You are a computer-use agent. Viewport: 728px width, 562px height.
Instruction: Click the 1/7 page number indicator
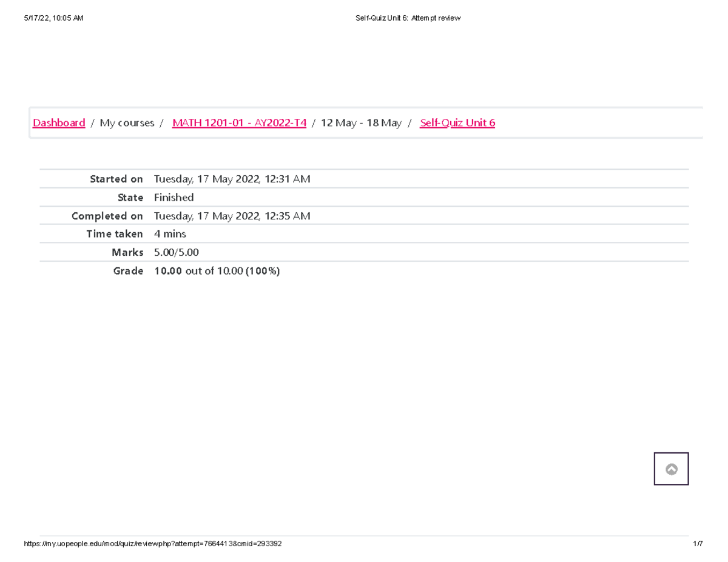698,544
